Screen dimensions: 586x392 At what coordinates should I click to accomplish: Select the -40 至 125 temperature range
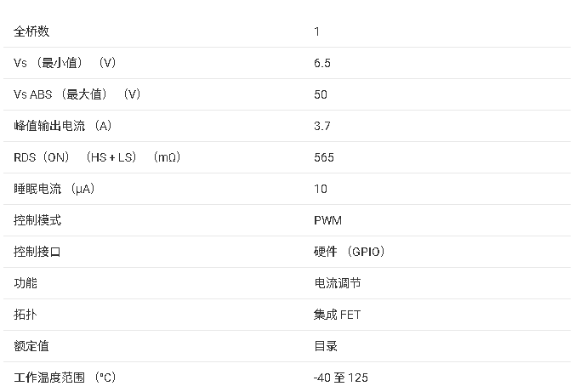pyautogui.click(x=341, y=378)
